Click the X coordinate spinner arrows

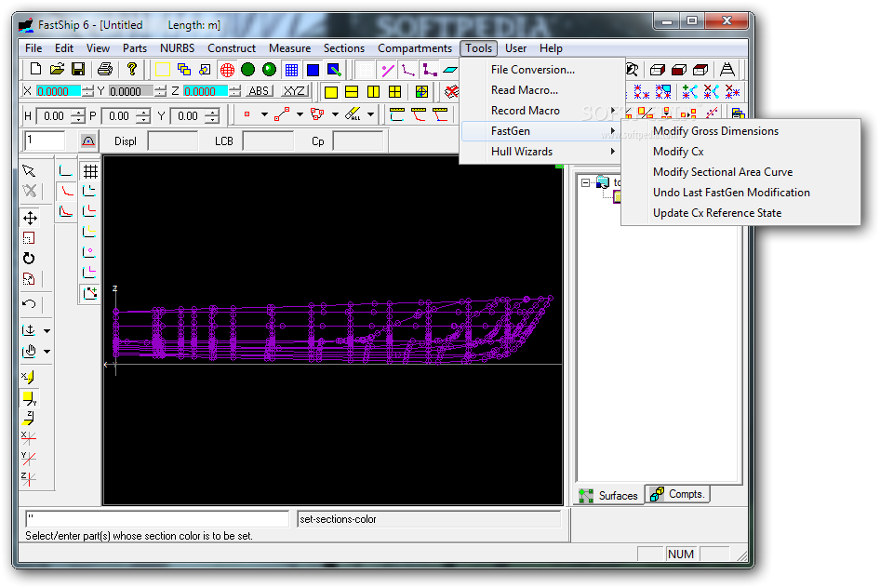[x=88, y=91]
